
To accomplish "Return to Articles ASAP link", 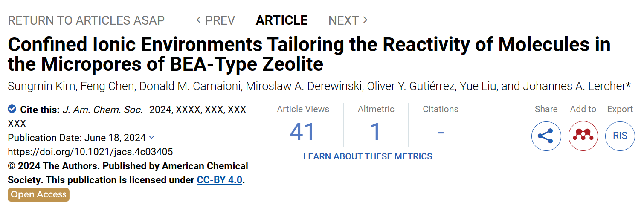I will click(86, 20).
